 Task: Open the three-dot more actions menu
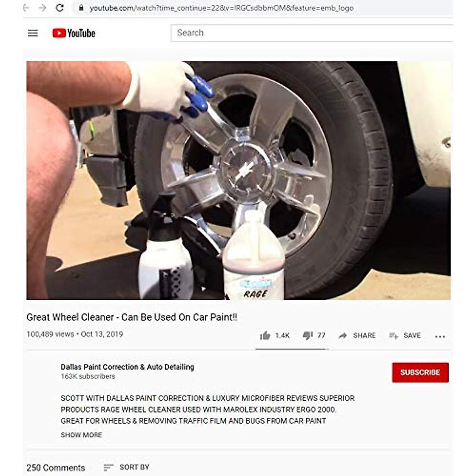click(440, 336)
